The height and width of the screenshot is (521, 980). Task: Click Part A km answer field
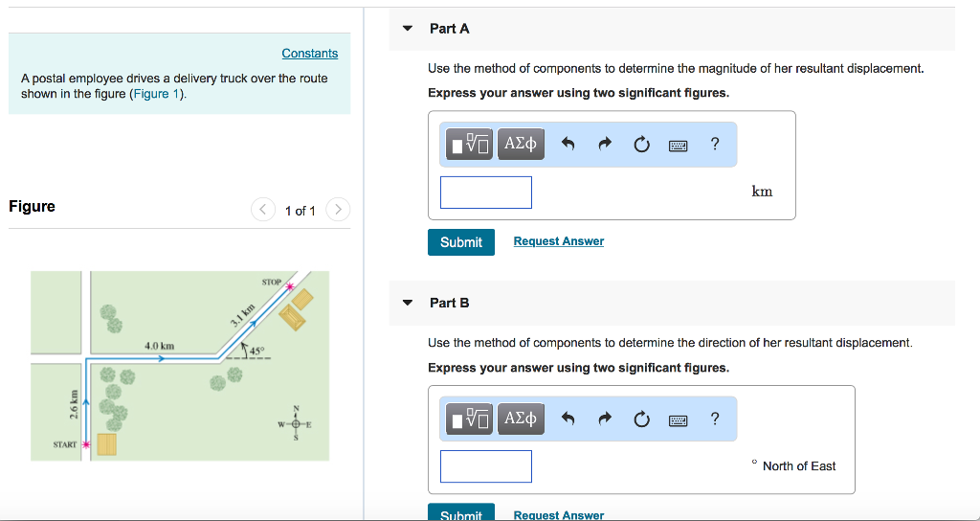pos(486,192)
